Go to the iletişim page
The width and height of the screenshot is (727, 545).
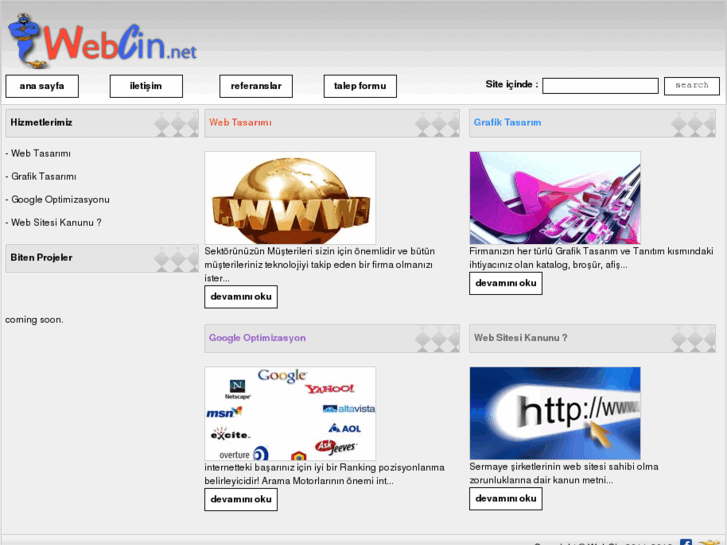tap(146, 86)
